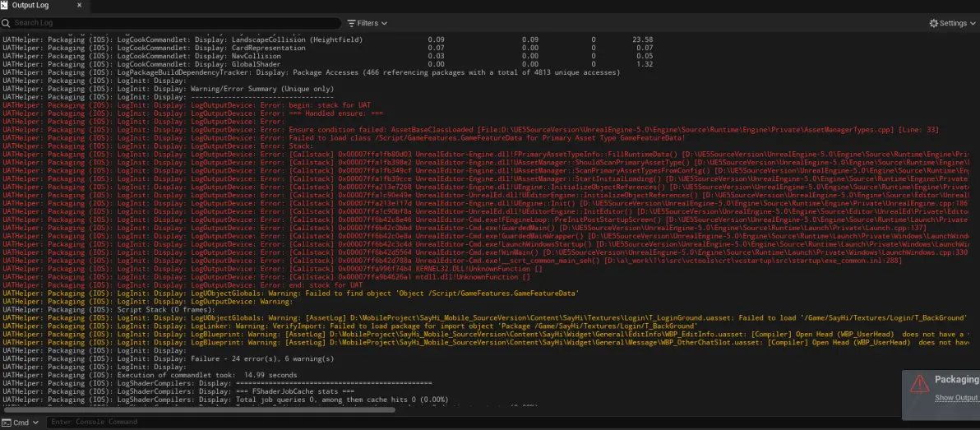Click the Cmd console terminal icon
Screen dimensions: 980x430
click(x=7, y=422)
